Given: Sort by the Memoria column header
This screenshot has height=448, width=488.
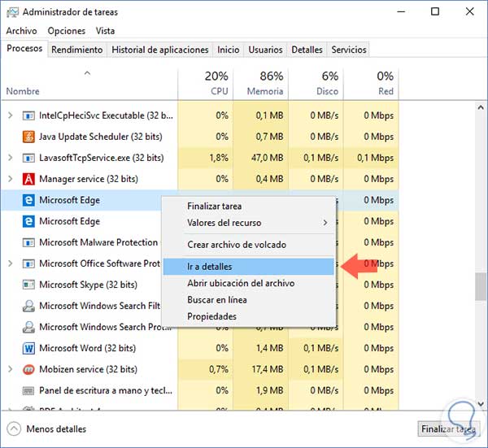Looking at the screenshot, I should [261, 84].
